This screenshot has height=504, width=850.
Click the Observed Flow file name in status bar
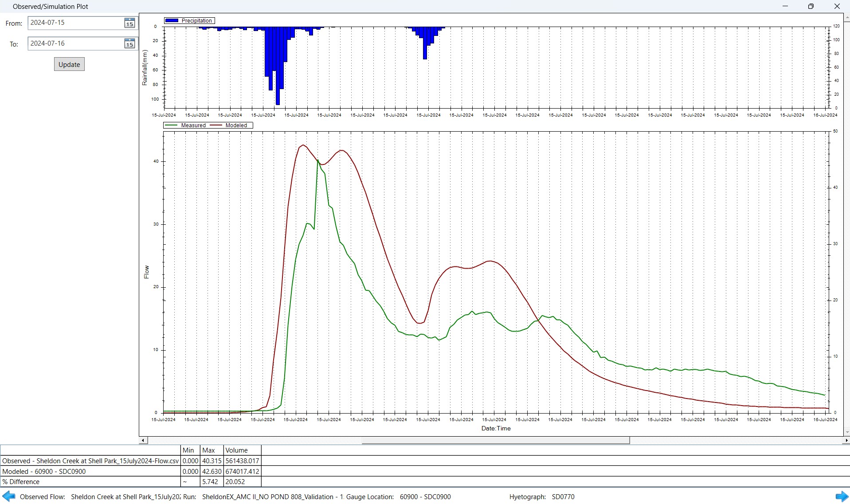coord(126,497)
